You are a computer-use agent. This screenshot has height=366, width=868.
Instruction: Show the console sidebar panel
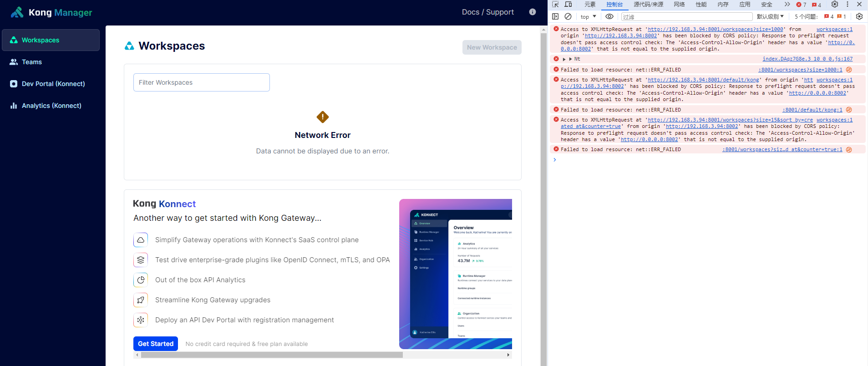(555, 16)
